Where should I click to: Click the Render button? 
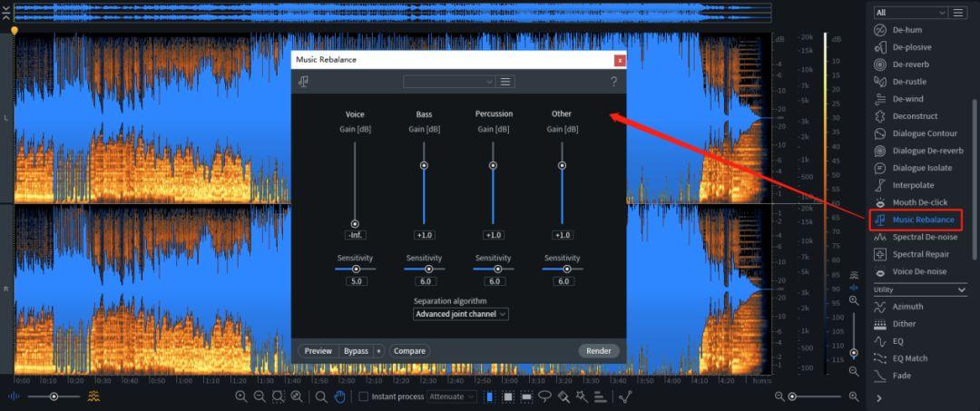click(599, 351)
